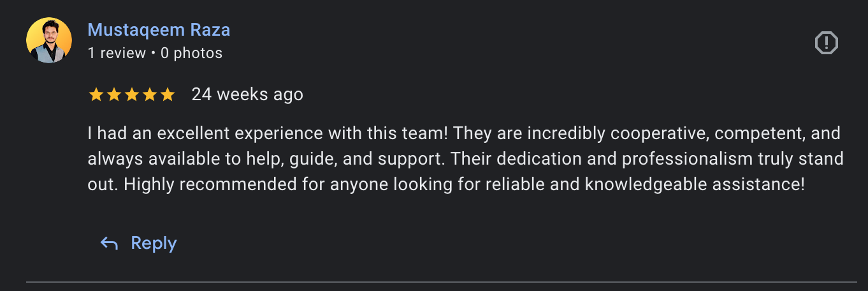Click the "0 photos" count text
This screenshot has height=291, width=868.
(191, 53)
